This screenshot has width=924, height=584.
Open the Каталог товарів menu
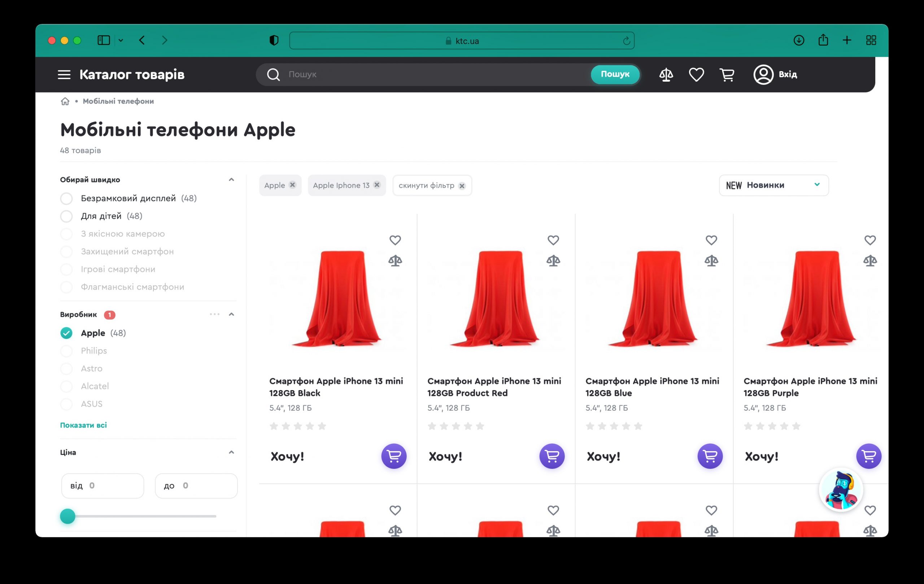click(x=121, y=74)
